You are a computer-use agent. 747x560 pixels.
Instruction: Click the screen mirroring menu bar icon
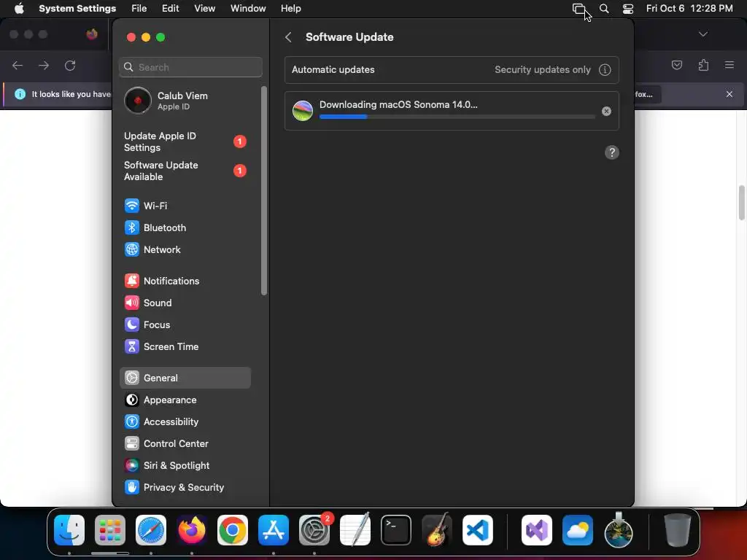coord(578,9)
